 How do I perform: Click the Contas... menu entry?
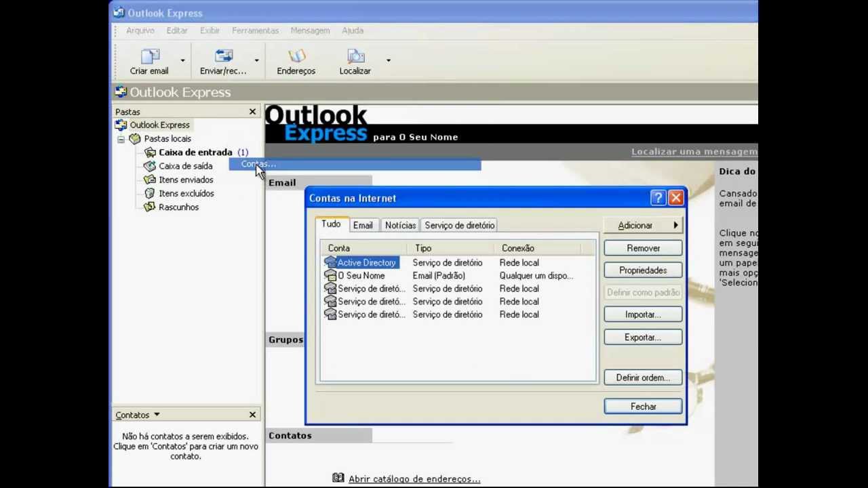pos(355,164)
